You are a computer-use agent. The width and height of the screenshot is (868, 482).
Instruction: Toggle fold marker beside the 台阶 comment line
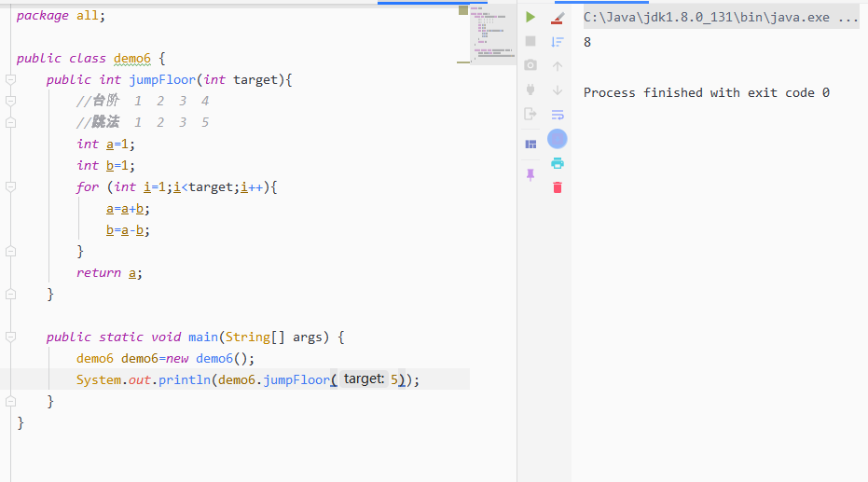coord(10,102)
